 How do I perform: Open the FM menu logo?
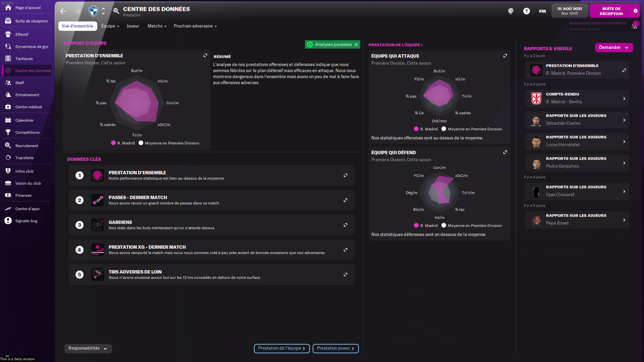tap(542, 11)
